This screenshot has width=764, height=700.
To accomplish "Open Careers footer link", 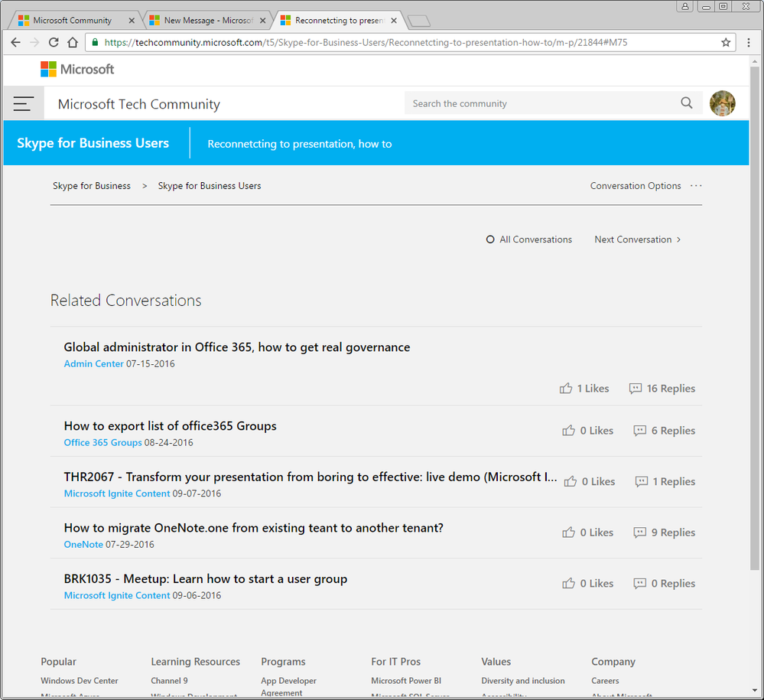I will [x=605, y=681].
